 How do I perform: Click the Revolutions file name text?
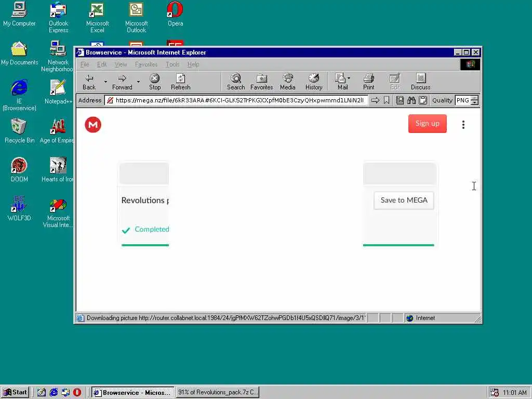145,201
